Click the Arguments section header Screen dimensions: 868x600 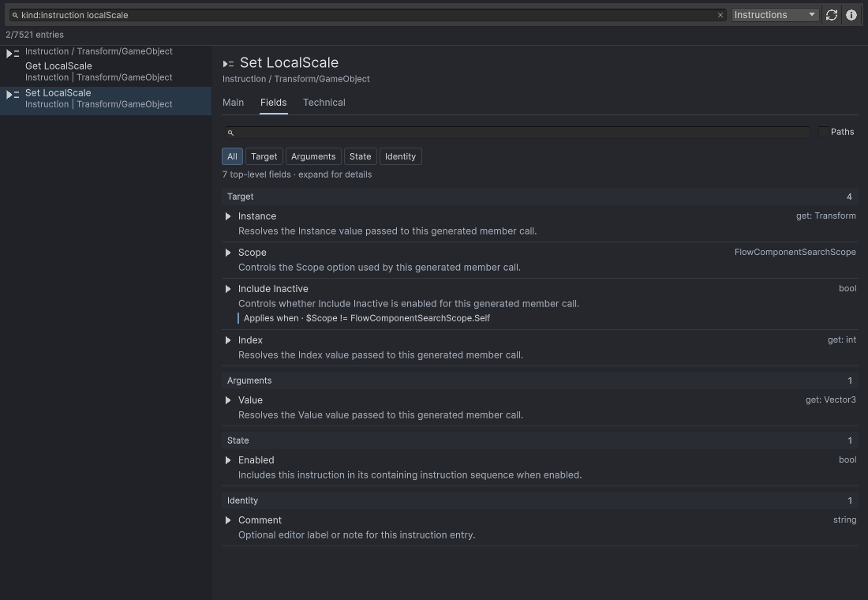click(540, 381)
